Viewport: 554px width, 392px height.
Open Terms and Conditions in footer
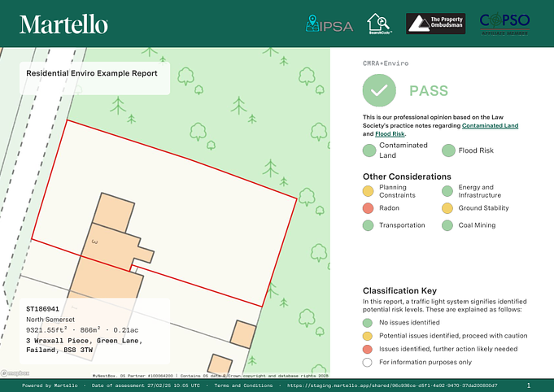(x=243, y=385)
